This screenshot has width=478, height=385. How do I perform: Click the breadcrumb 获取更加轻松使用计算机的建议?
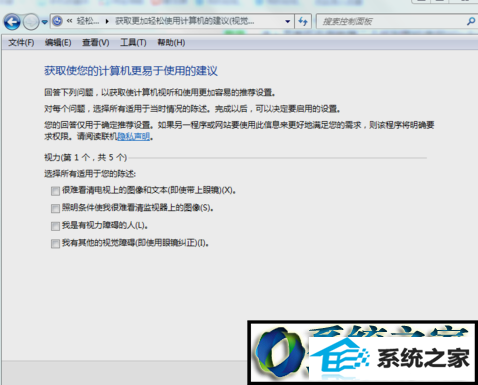(x=185, y=21)
